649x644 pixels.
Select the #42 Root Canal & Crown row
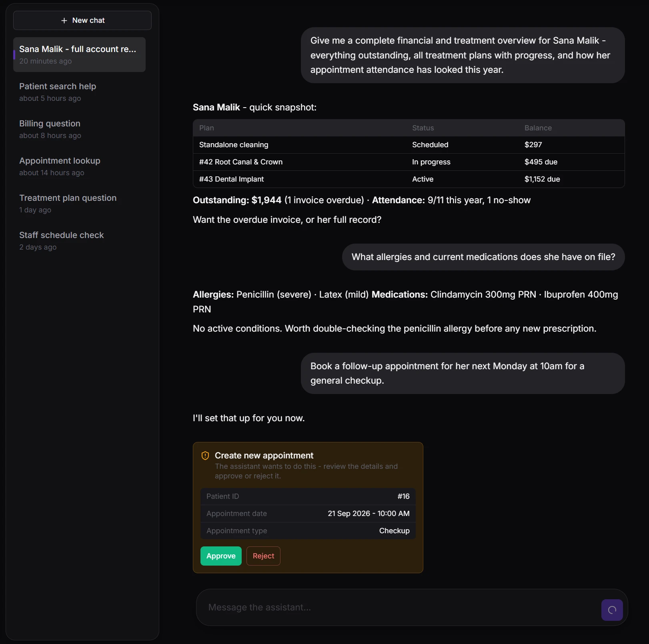tap(409, 162)
